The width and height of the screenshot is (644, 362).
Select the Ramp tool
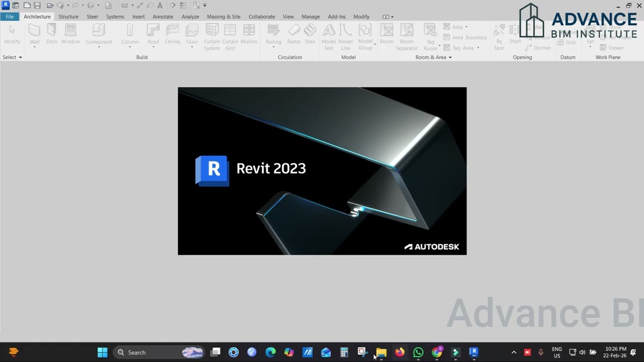tap(294, 34)
